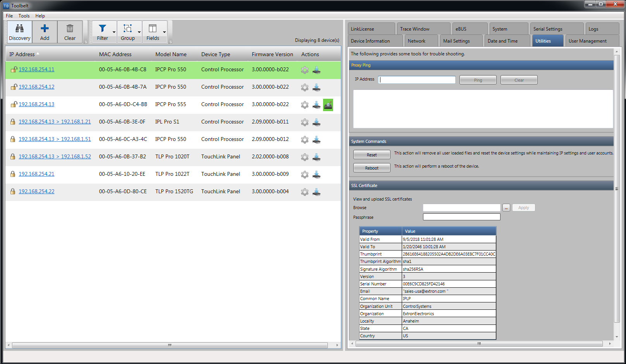Click the green cleanup icon on the IPCP Pro 555 row
The height and width of the screenshot is (364, 626).
click(328, 105)
